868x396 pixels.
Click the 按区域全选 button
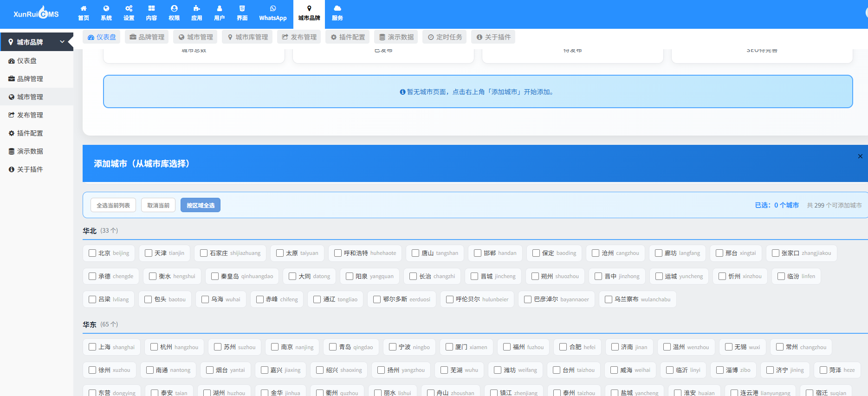[x=201, y=205]
